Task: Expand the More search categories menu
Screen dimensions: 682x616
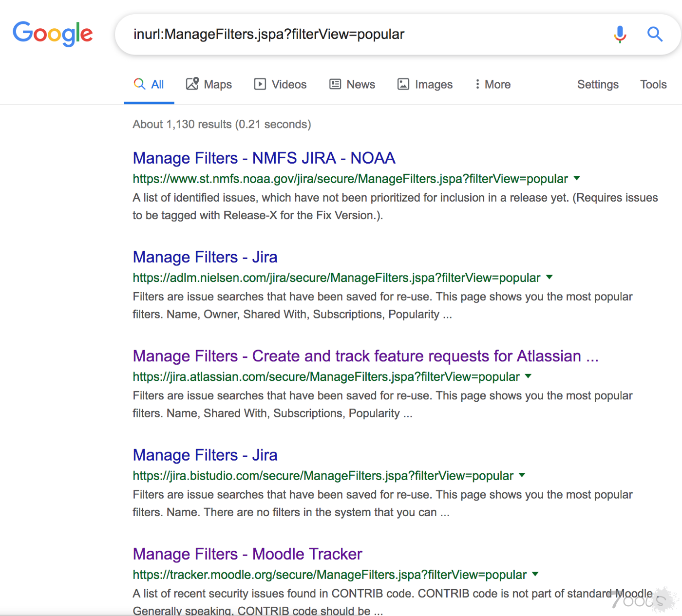Action: (493, 84)
